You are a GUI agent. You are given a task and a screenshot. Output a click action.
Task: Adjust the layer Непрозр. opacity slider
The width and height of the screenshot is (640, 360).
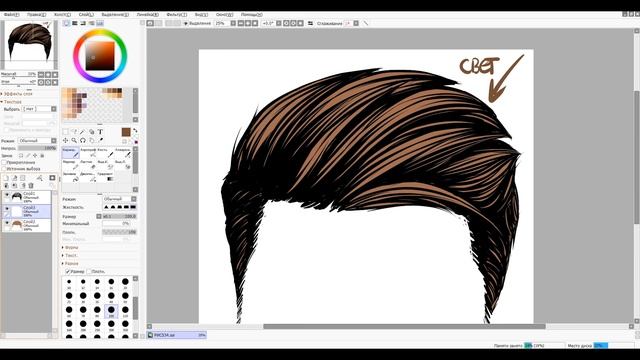37,148
